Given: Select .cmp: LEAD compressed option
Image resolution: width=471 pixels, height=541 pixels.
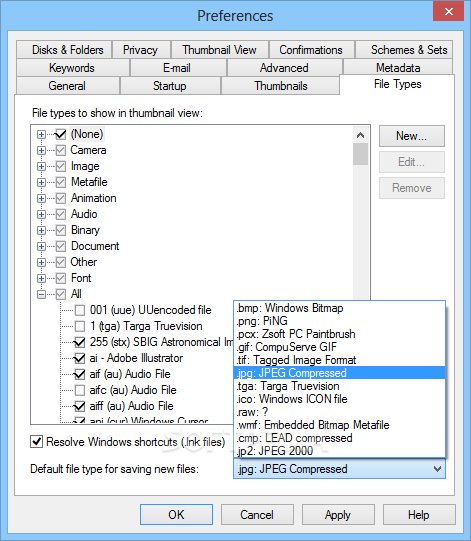Looking at the screenshot, I should [340, 438].
